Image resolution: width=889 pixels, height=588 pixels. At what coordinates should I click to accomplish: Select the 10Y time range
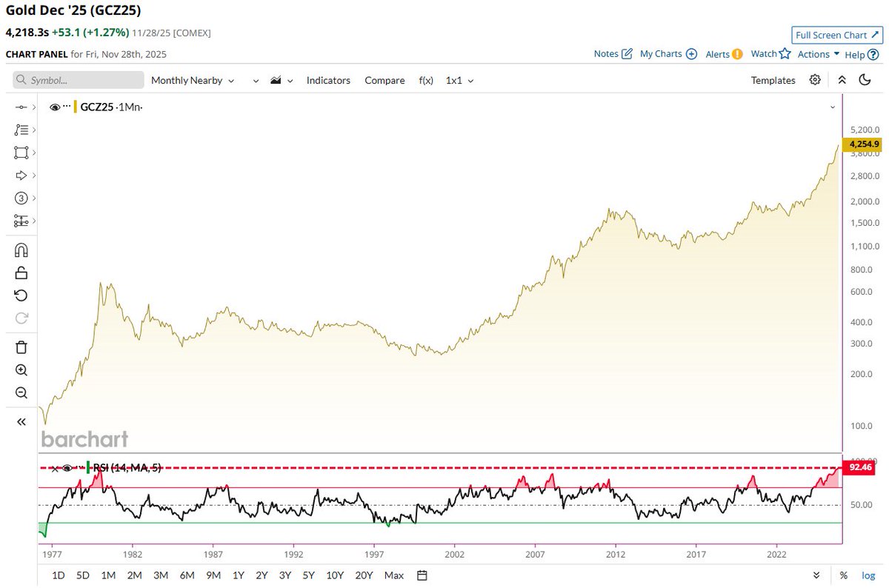[335, 575]
